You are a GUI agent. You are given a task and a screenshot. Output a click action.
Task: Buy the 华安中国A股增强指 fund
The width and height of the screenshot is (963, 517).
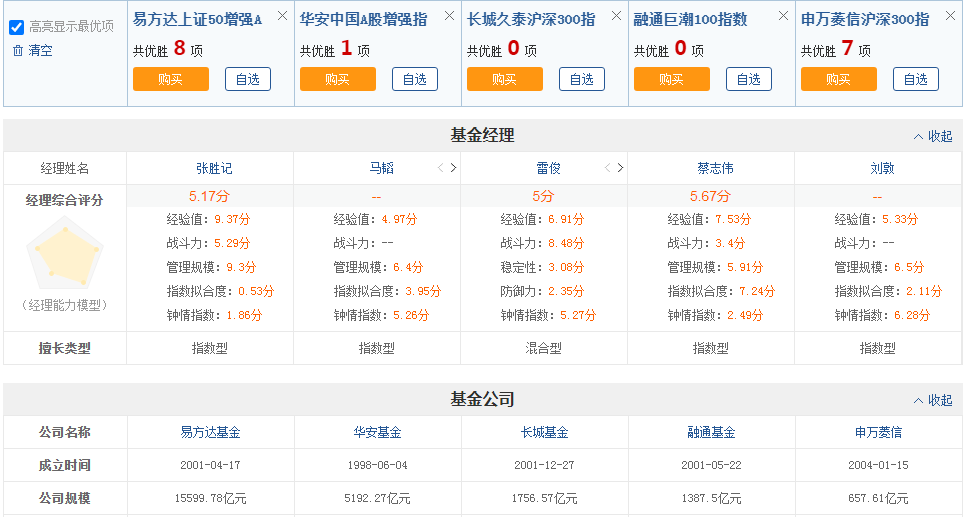[338, 79]
